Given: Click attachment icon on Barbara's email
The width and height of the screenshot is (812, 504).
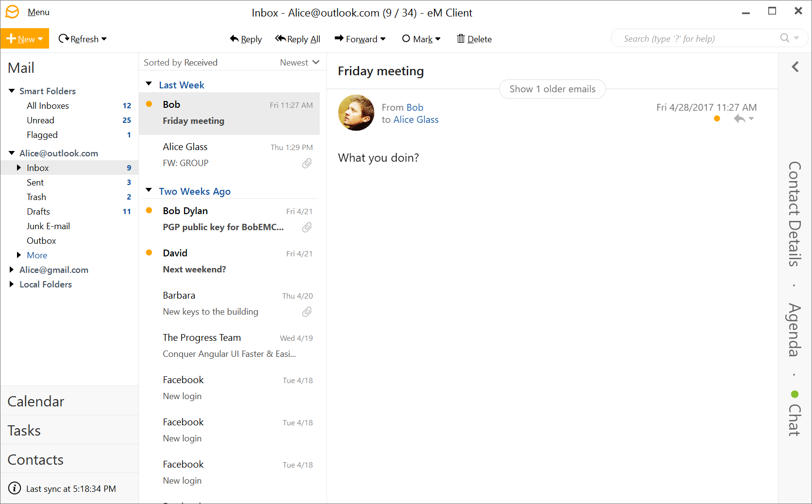Looking at the screenshot, I should (x=307, y=312).
